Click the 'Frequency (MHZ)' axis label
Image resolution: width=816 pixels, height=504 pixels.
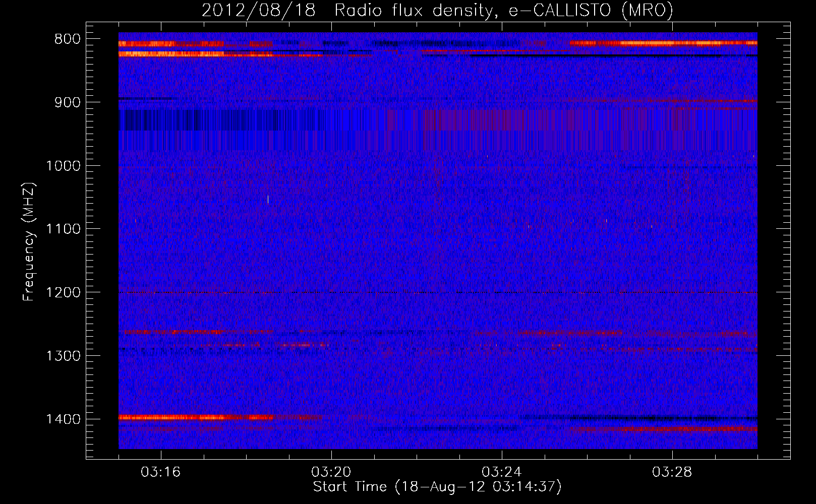point(29,242)
